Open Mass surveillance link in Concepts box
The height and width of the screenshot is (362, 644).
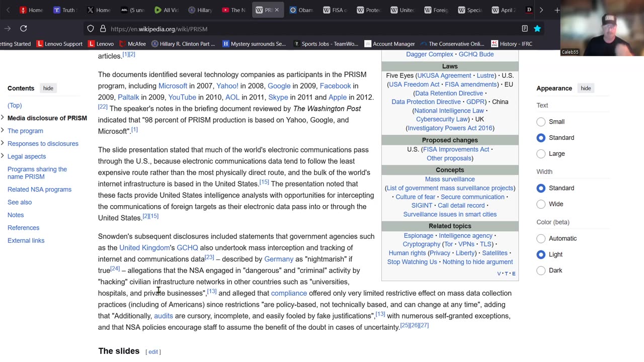pyautogui.click(x=450, y=179)
